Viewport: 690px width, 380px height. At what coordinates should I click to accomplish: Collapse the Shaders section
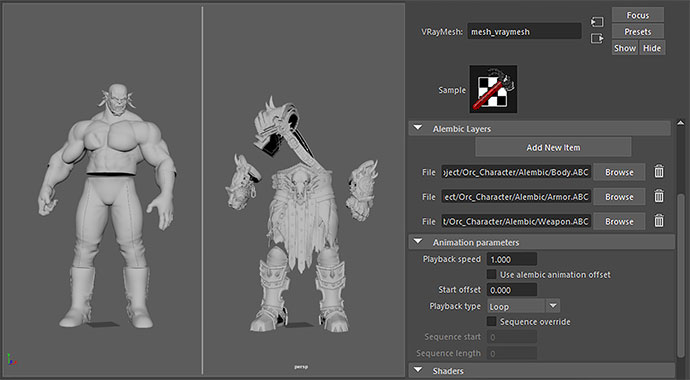point(418,370)
